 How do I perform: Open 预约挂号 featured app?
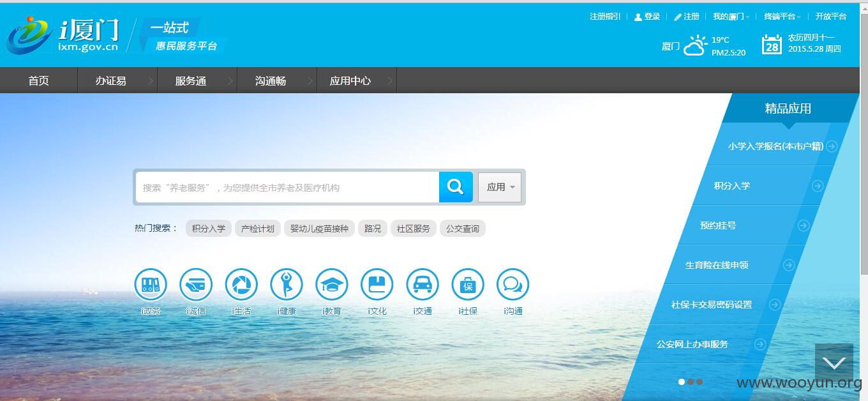pyautogui.click(x=718, y=225)
